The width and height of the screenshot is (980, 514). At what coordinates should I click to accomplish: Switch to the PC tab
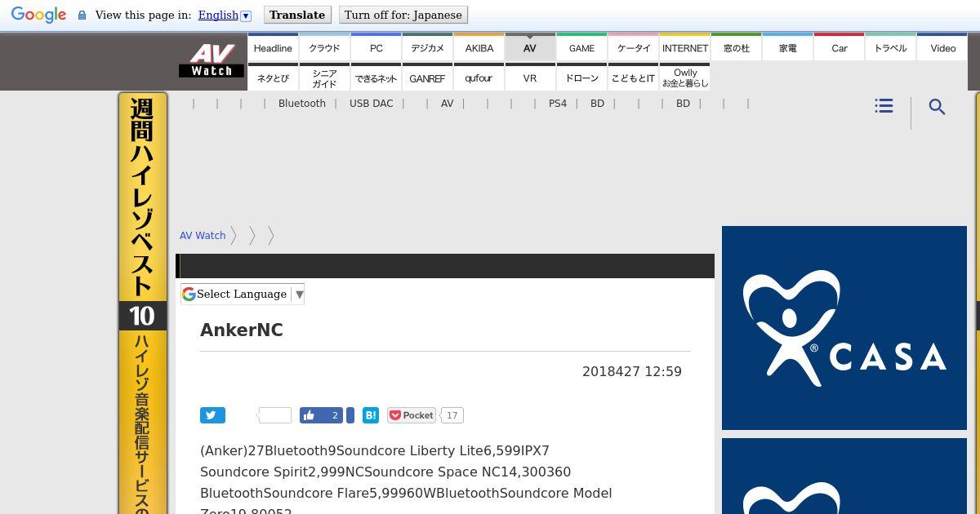click(376, 47)
